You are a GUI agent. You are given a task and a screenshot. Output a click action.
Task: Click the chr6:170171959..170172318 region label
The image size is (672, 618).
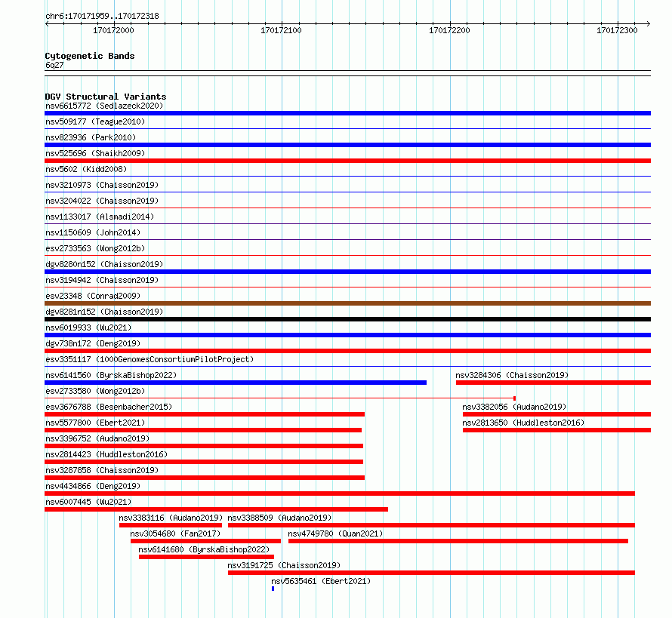tap(102, 17)
